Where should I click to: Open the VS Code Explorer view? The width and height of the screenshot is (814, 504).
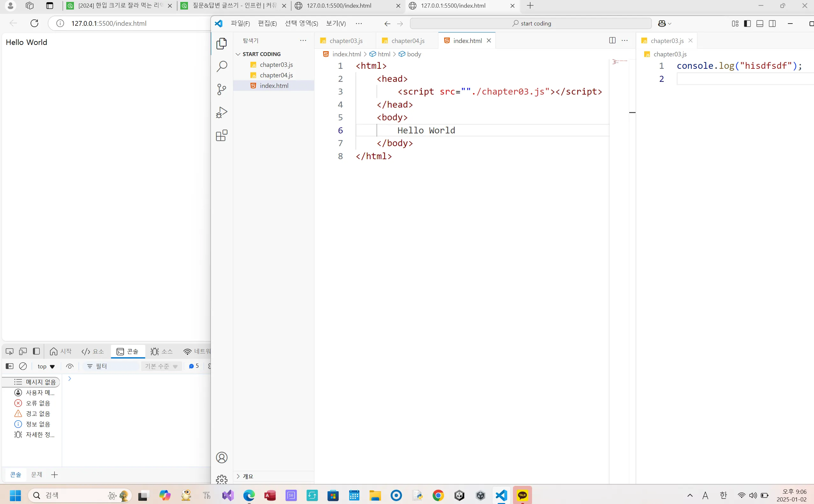point(221,44)
